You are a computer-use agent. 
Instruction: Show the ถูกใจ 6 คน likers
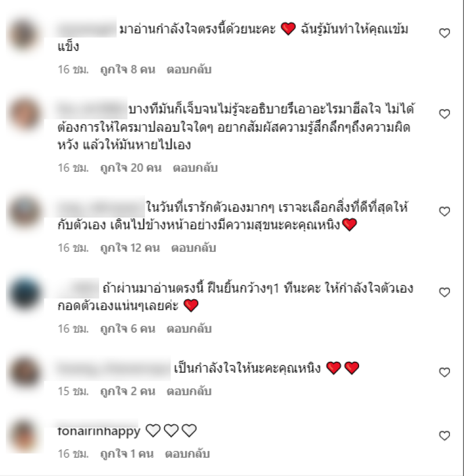click(128, 329)
